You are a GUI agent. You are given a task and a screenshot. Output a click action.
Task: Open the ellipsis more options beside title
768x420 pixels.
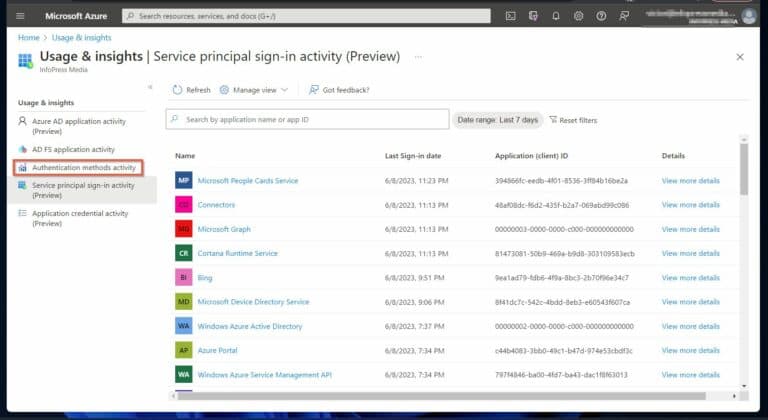[x=418, y=57]
